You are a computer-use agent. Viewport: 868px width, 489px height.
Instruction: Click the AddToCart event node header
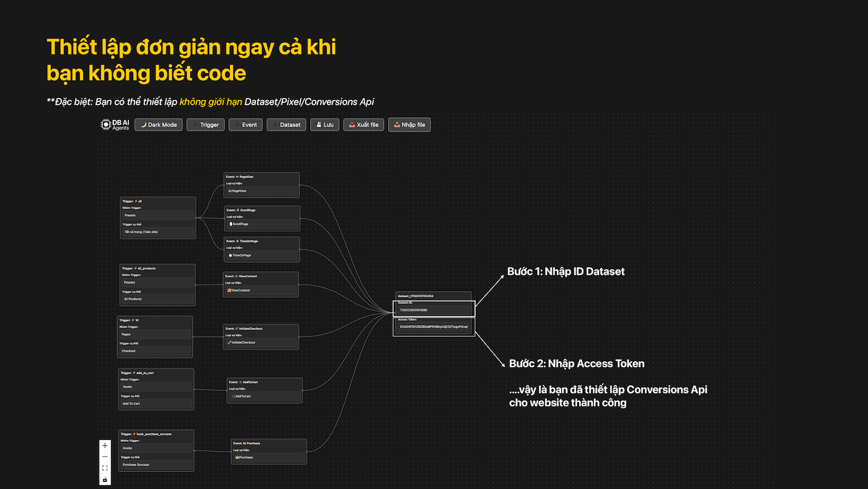265,382
